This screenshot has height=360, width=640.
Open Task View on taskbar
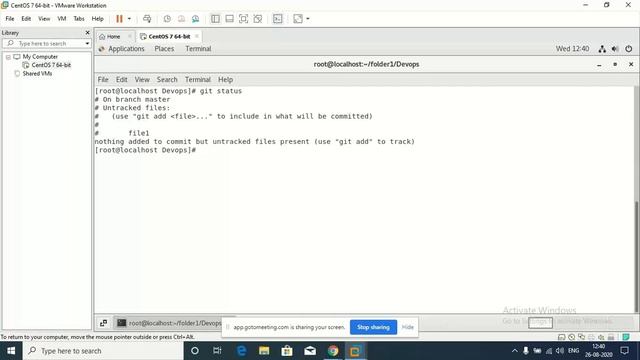217,351
